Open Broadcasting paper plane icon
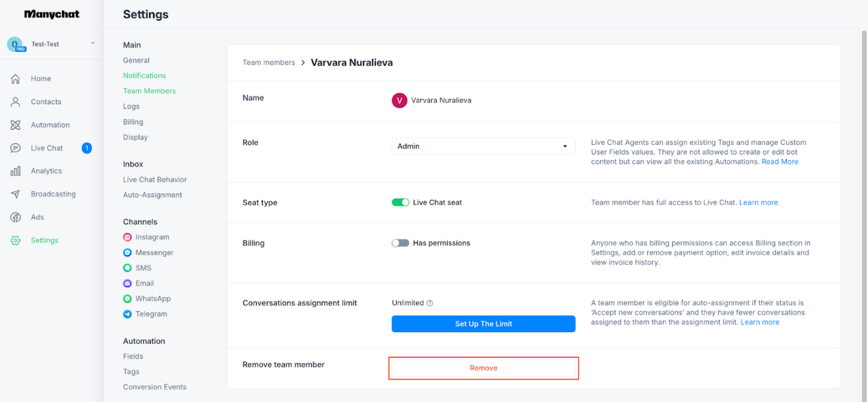 coord(16,194)
